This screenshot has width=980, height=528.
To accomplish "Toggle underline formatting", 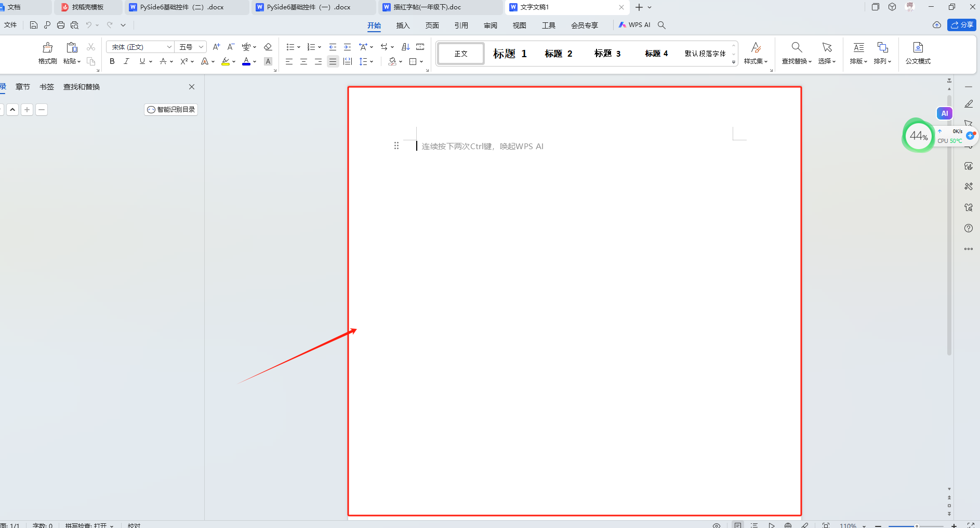I will click(141, 61).
